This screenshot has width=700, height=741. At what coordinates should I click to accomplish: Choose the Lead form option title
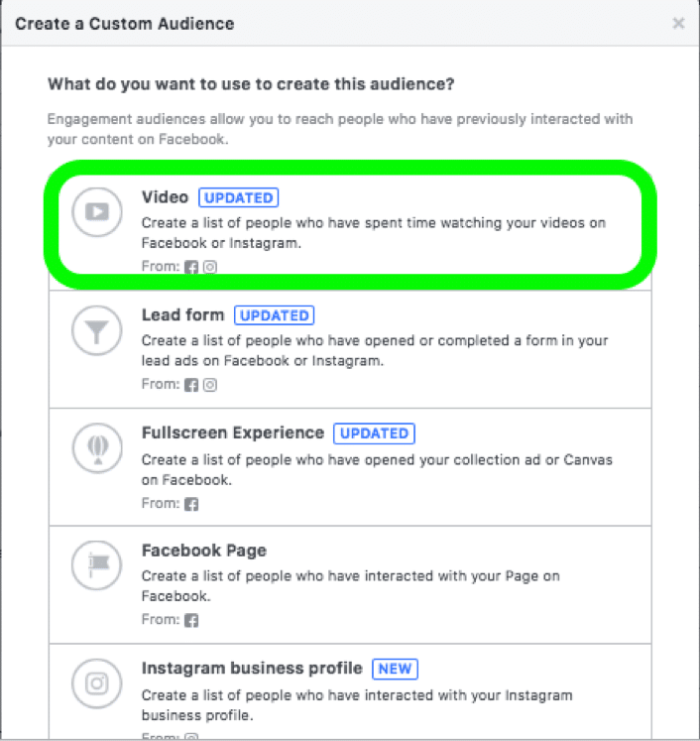[x=182, y=314]
